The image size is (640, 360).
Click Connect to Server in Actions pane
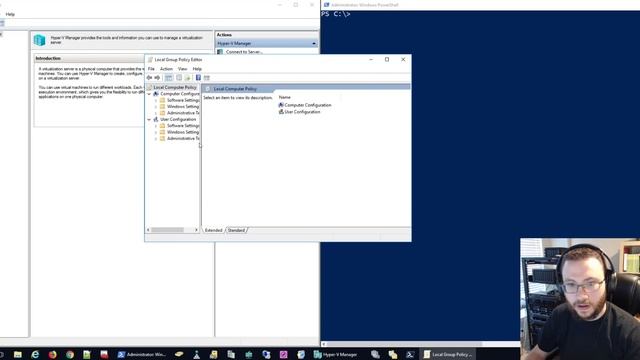244,52
